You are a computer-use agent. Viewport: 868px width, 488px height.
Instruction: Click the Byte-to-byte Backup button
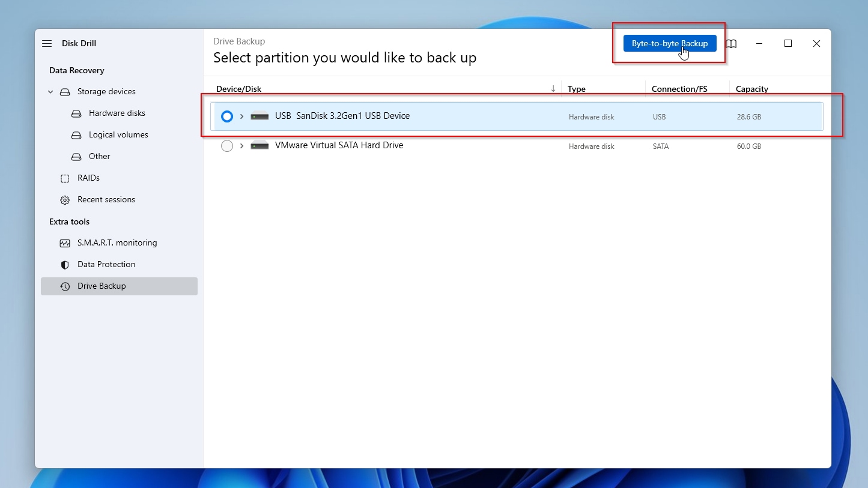coord(670,43)
